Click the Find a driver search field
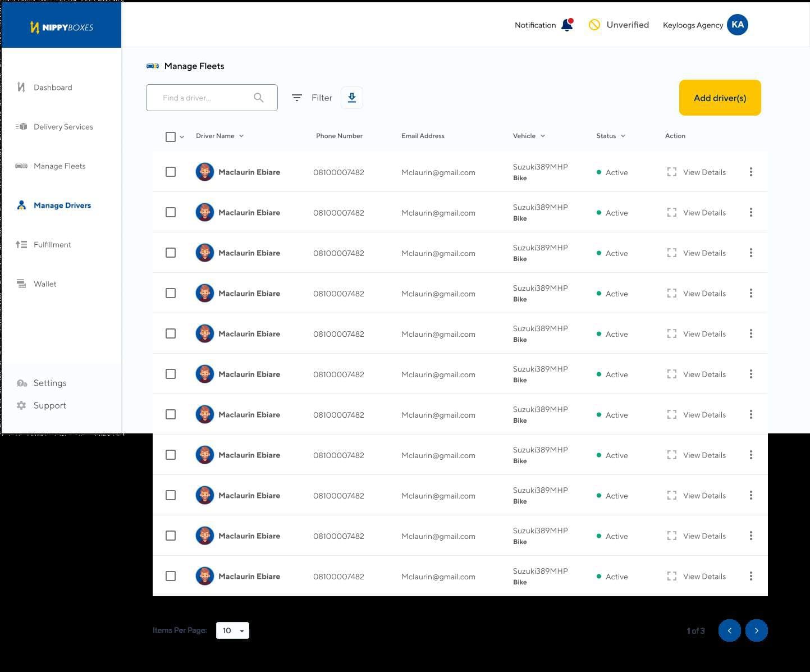This screenshot has width=810, height=672. tap(212, 98)
